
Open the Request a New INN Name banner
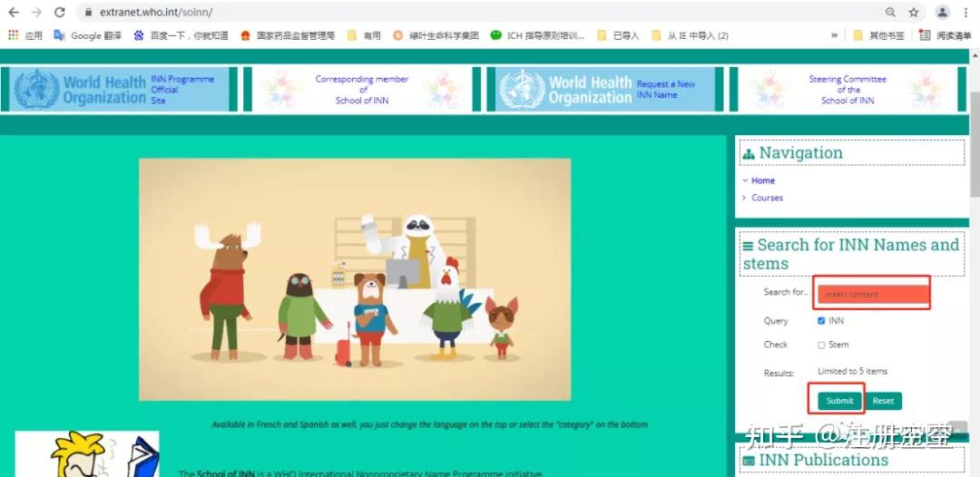pos(605,89)
